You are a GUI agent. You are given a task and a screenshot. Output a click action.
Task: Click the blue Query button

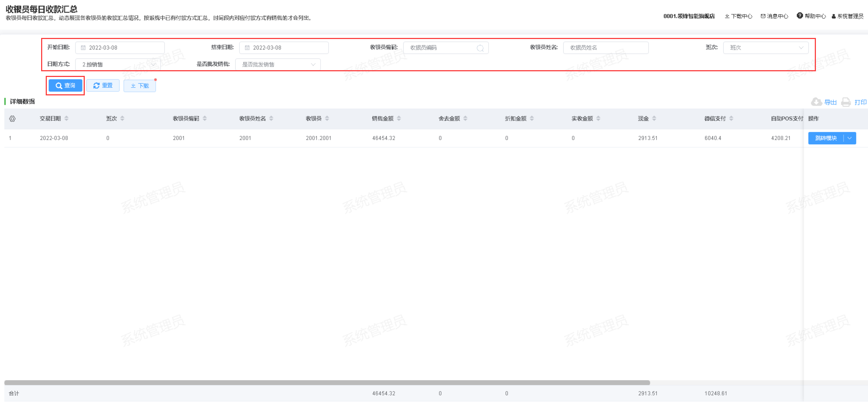65,86
